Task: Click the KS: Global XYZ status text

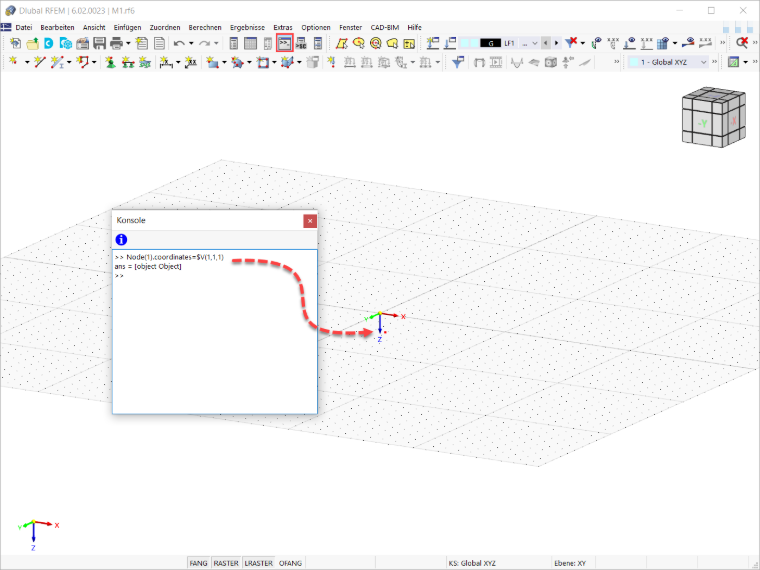Action: 472,563
